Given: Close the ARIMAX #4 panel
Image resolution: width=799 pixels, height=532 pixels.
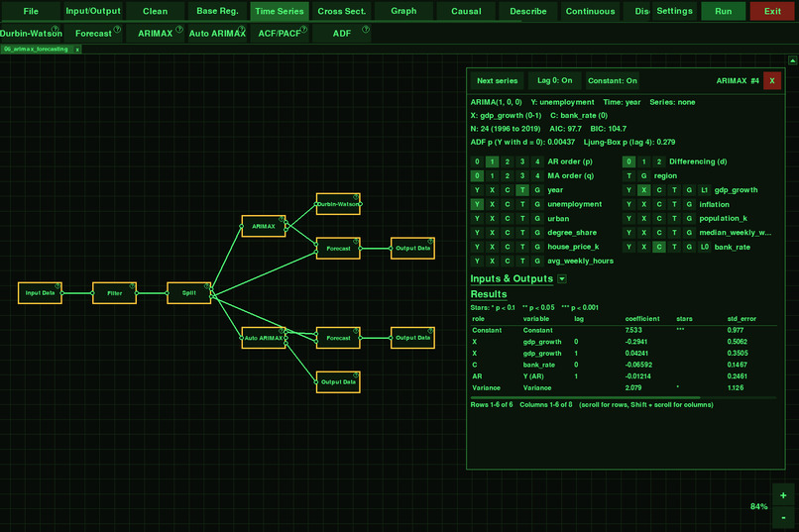Looking at the screenshot, I should (772, 80).
